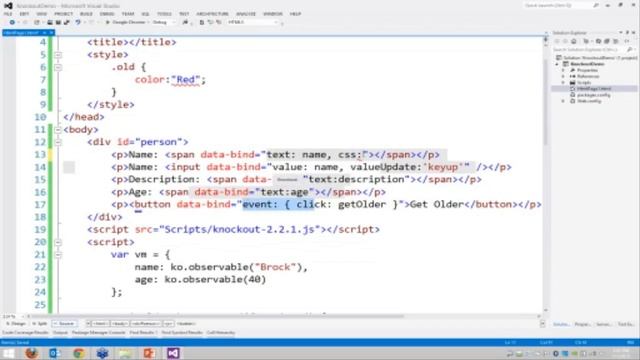Collapse the person div on line 12
This screenshot has height=360, width=640.
[x=58, y=142]
